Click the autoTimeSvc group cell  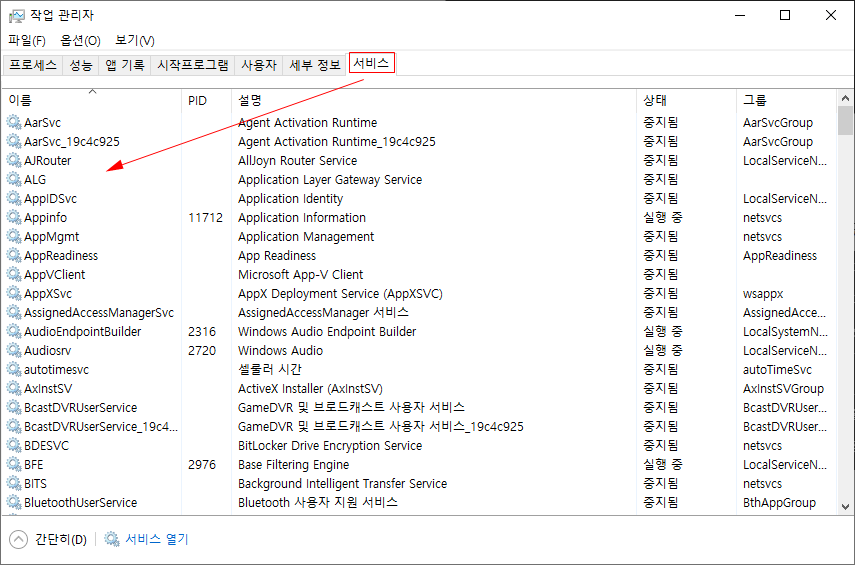777,369
